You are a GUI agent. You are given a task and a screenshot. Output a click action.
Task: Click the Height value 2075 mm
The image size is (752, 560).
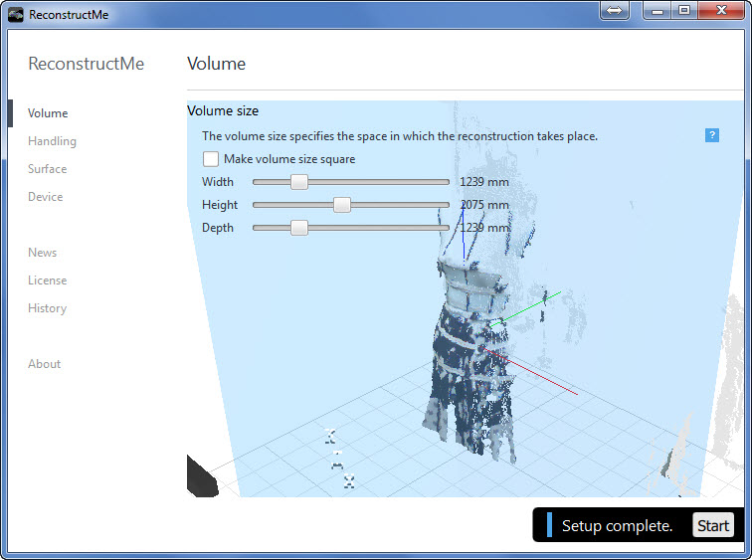tap(483, 205)
